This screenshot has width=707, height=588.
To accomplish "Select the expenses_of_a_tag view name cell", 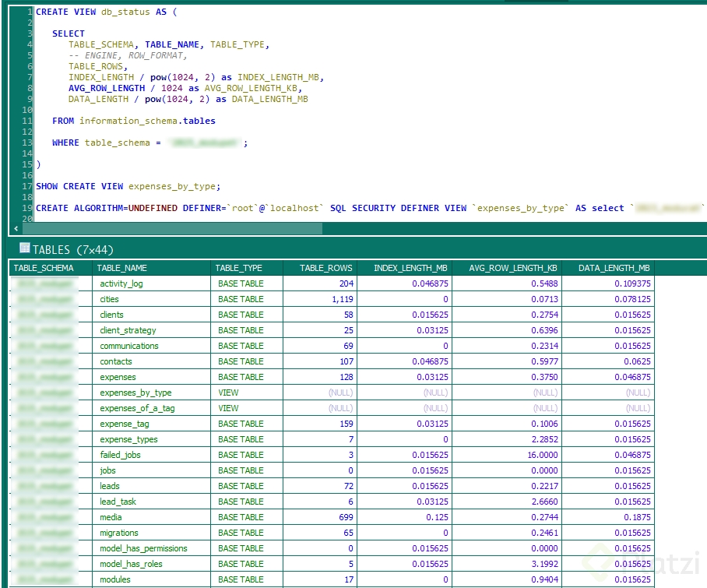I will [x=151, y=408].
